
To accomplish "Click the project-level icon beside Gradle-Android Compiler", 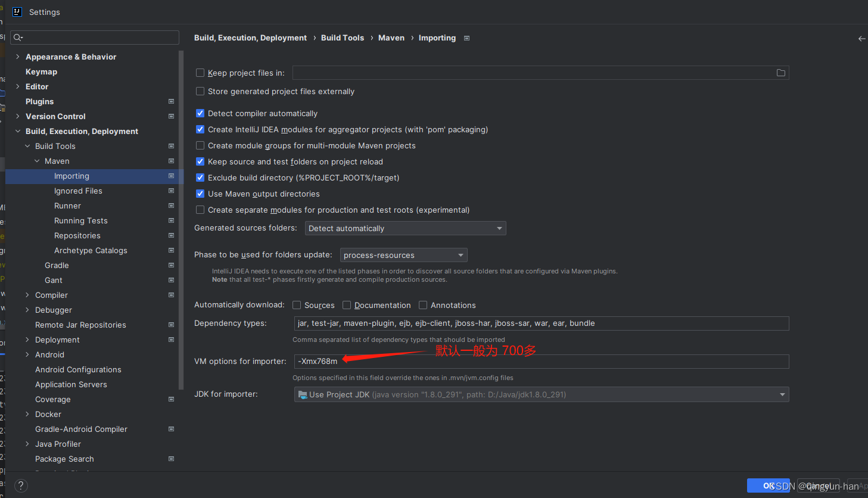I will [x=171, y=429].
